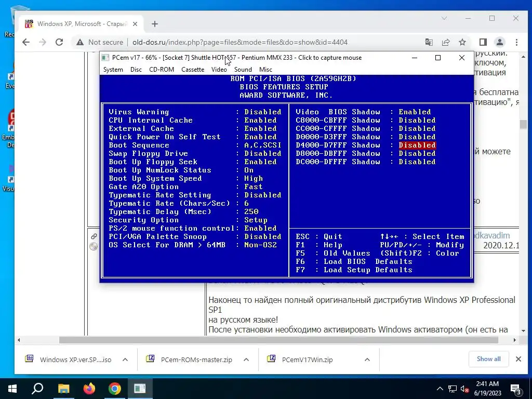Click the tab search chevron in Chrome

(x=444, y=18)
